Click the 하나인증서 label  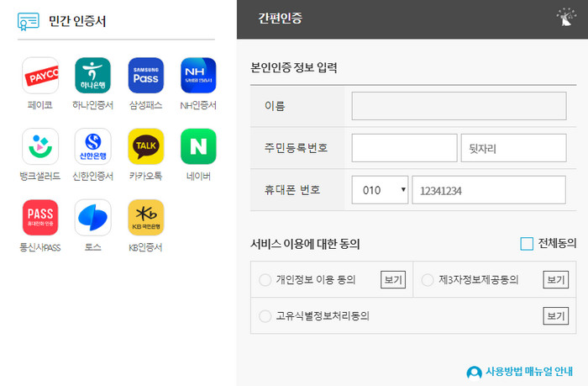(x=92, y=105)
